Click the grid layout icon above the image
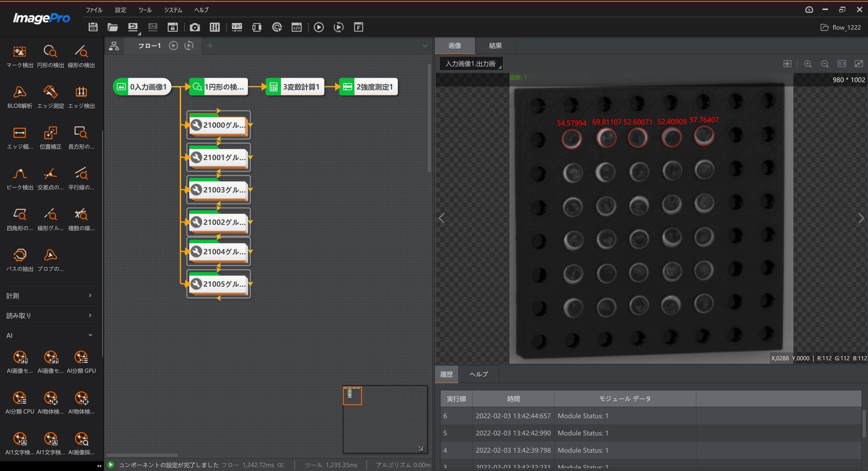 pyautogui.click(x=787, y=64)
